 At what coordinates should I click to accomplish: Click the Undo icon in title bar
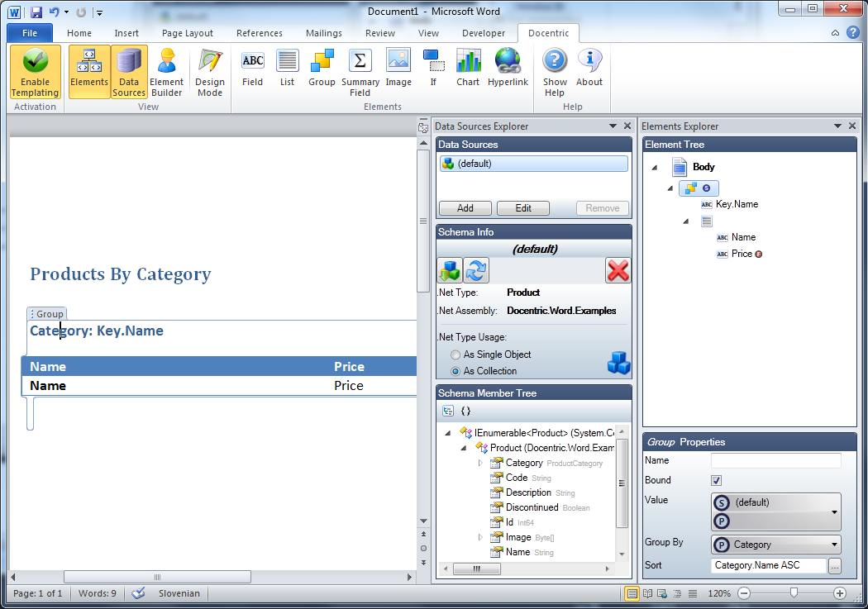click(x=55, y=12)
